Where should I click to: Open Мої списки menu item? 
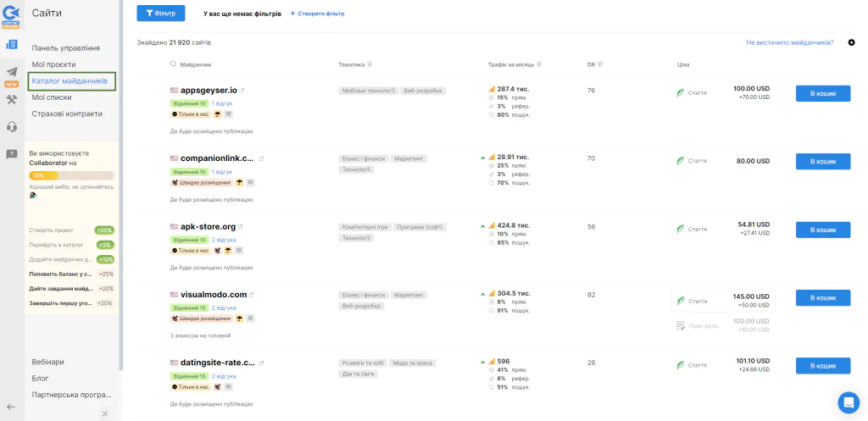click(x=52, y=97)
